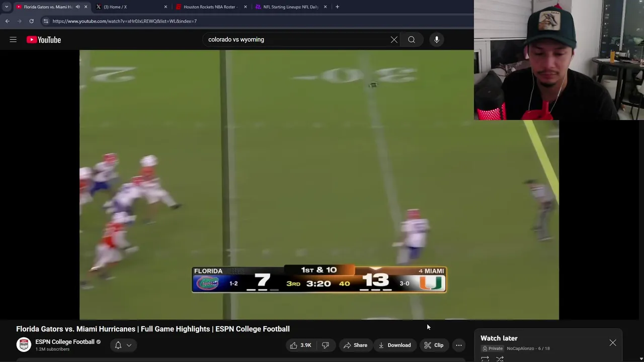View site information icon in the address bar
644x362 pixels.
pos(46,21)
